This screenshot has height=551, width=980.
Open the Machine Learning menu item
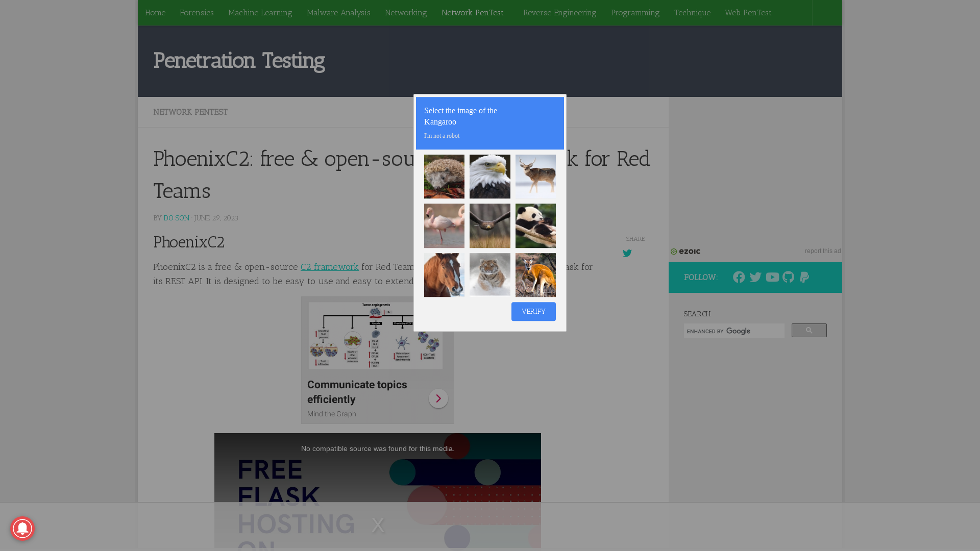[260, 13]
